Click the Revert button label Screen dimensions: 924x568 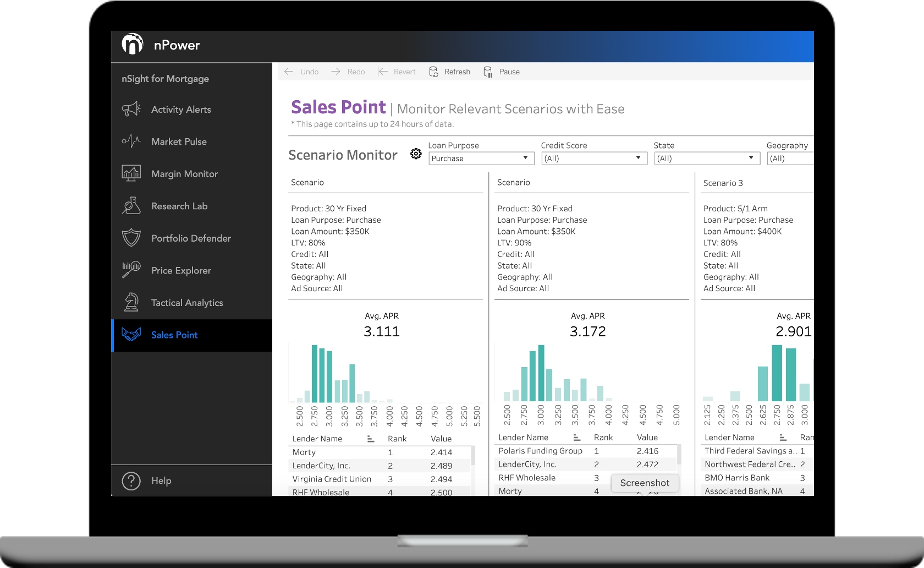[405, 72]
